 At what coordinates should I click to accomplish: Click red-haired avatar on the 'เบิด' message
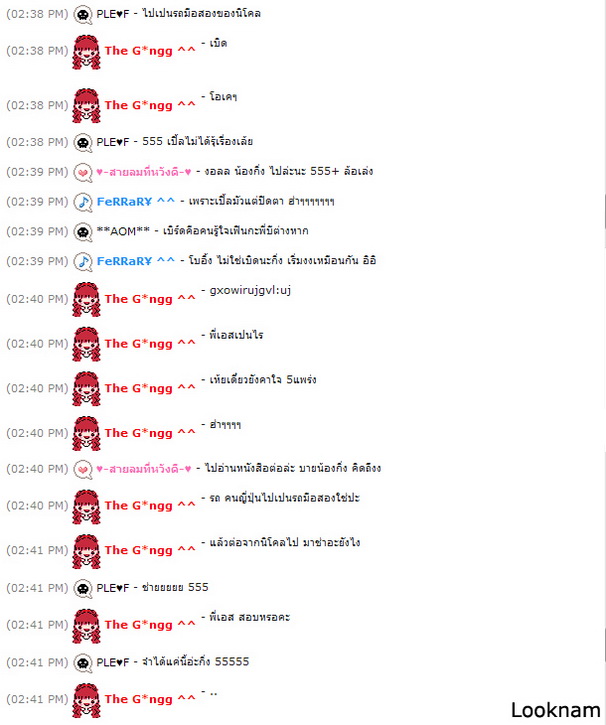click(86, 51)
